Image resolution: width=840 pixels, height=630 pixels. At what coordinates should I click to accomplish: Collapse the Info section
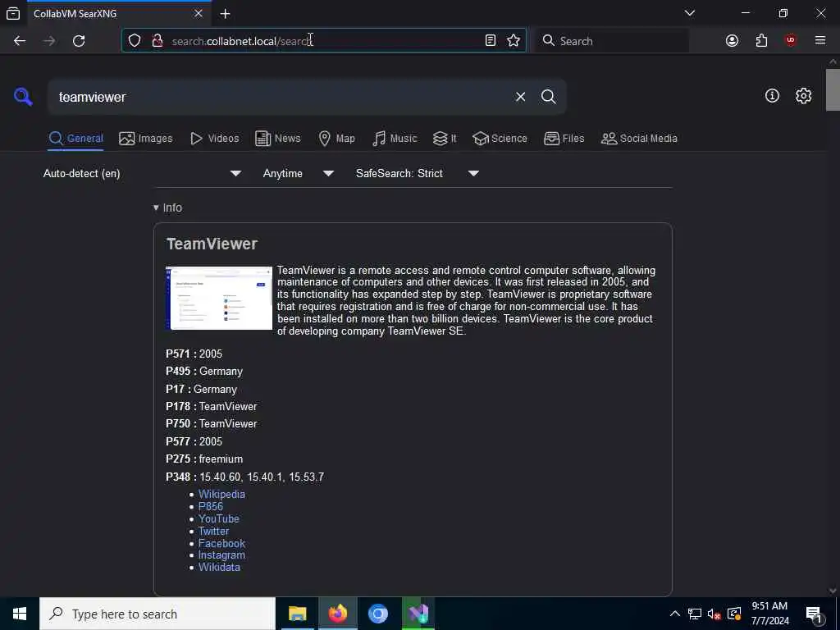pos(167,208)
